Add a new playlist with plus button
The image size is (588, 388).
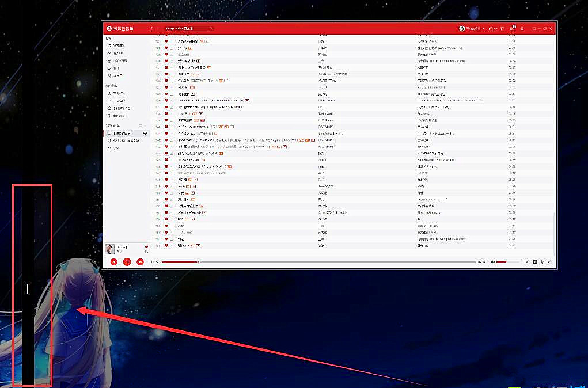140,125
